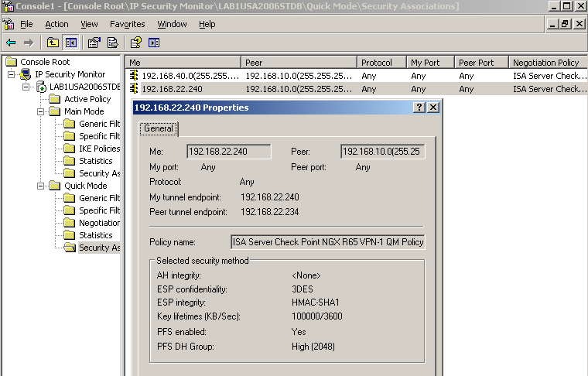This screenshot has width=588, height=376.
Task: Click the Help toolbar icon
Action: (x=135, y=43)
